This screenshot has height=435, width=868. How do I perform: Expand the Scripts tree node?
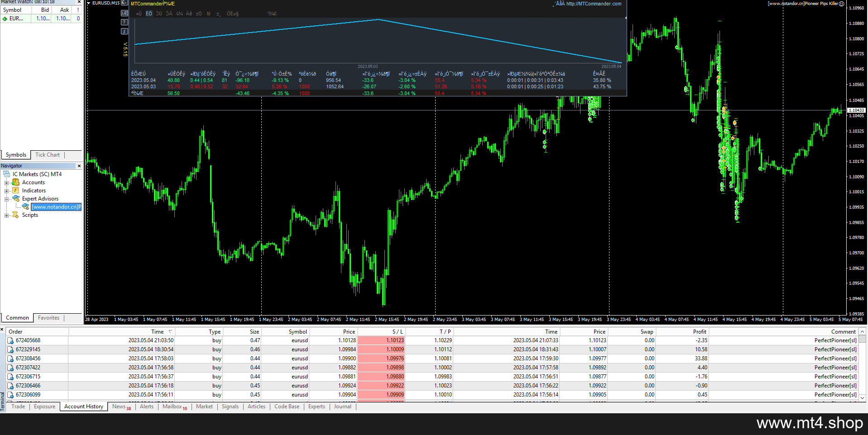click(6, 215)
